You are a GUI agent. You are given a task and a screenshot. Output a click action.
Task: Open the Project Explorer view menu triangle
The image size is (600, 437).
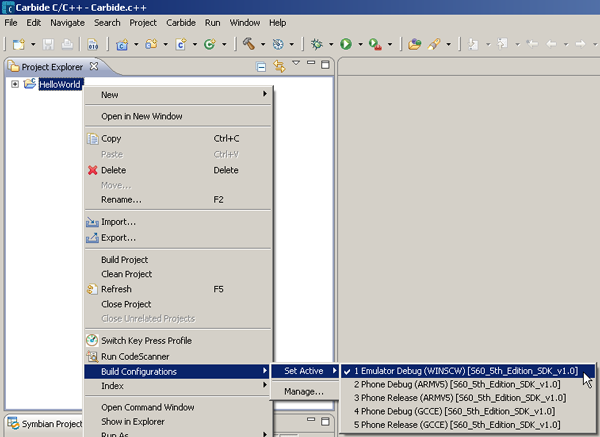tap(296, 63)
